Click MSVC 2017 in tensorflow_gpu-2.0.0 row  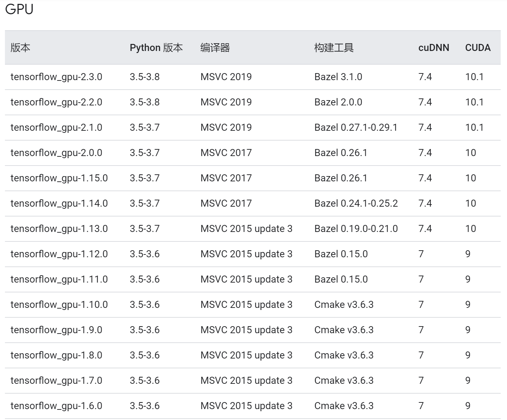(x=226, y=153)
